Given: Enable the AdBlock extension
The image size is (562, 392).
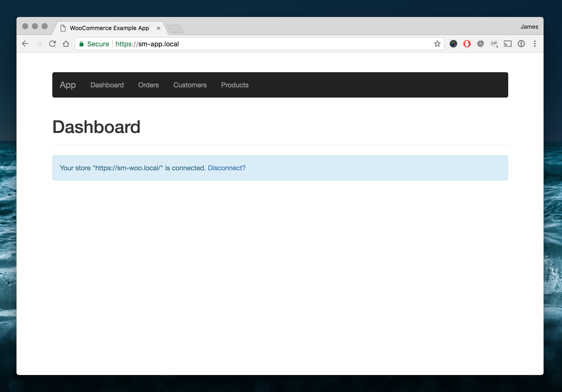Looking at the screenshot, I should pos(467,44).
